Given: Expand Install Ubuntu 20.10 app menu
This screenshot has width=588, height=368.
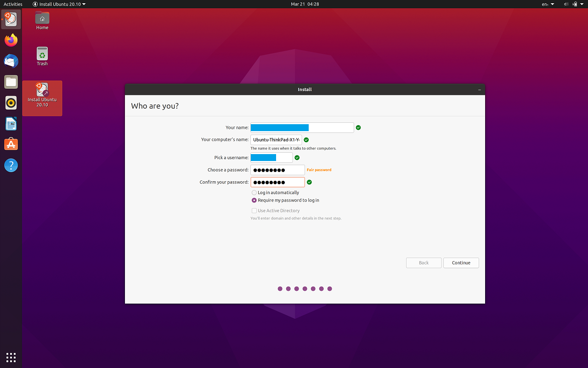Looking at the screenshot, I should coord(59,4).
